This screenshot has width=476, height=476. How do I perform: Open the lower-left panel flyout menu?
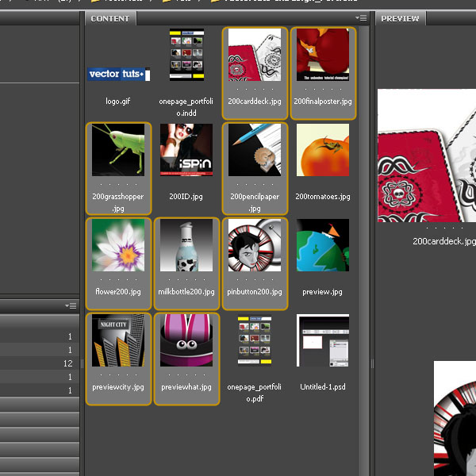click(x=71, y=305)
